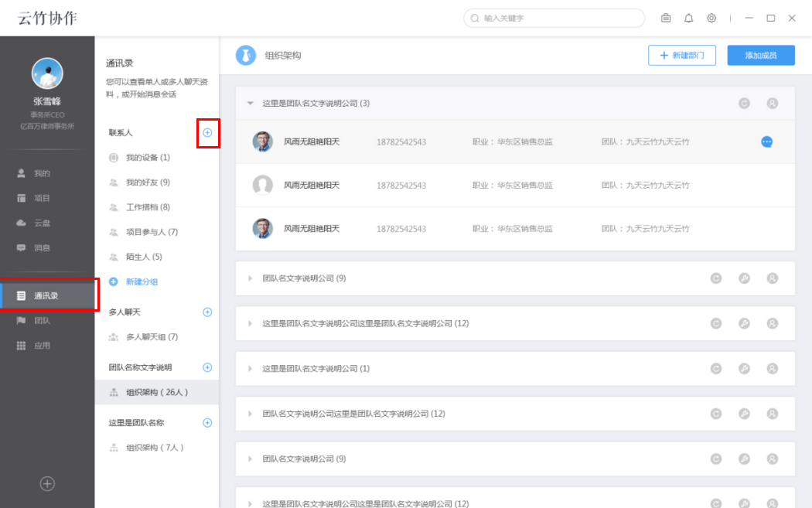
Task: Click the member icon on the expanded team header
Action: tap(772, 102)
